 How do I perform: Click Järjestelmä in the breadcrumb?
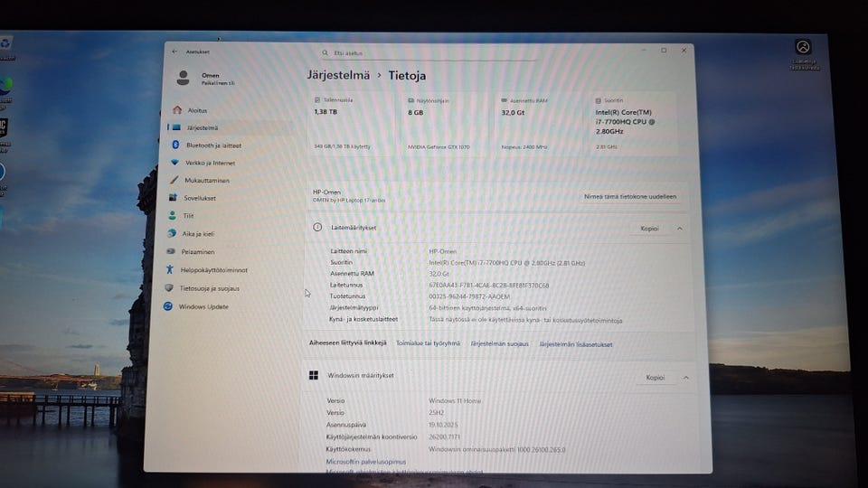(x=338, y=75)
